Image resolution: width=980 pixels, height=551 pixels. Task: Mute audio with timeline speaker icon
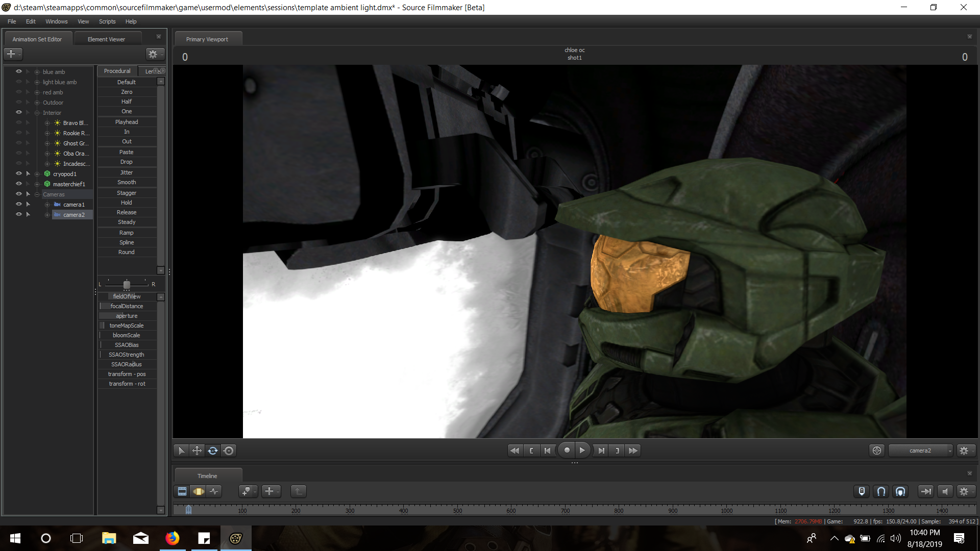click(x=945, y=491)
